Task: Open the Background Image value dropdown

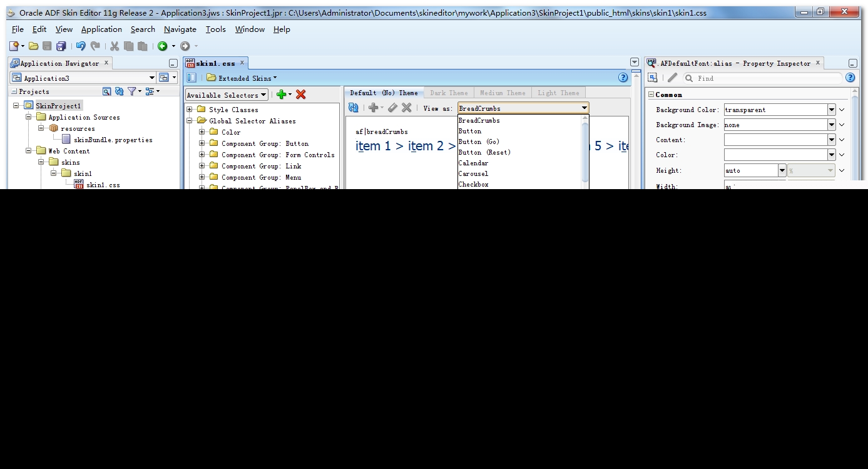Action: 832,125
